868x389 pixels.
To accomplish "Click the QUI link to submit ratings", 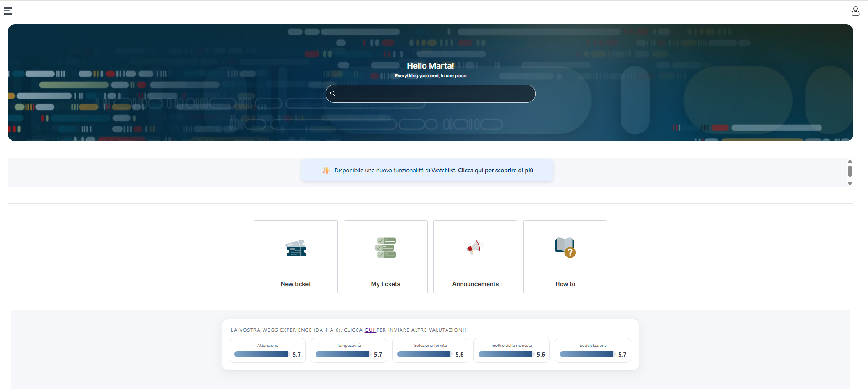I will [369, 330].
